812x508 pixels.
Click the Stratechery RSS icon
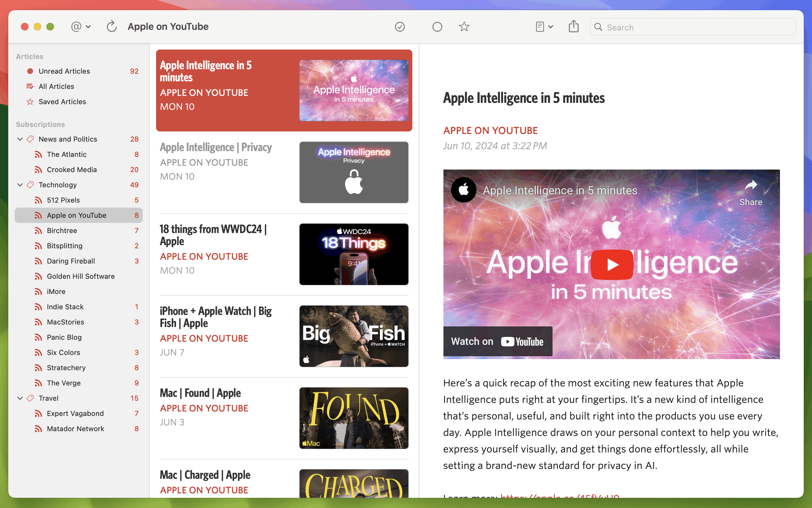[x=38, y=368]
